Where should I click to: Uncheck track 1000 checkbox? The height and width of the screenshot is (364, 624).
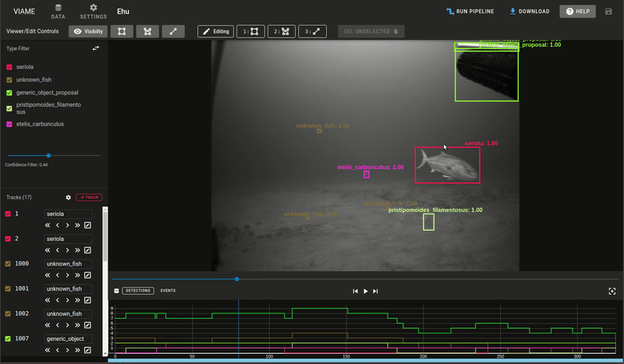pos(9,263)
